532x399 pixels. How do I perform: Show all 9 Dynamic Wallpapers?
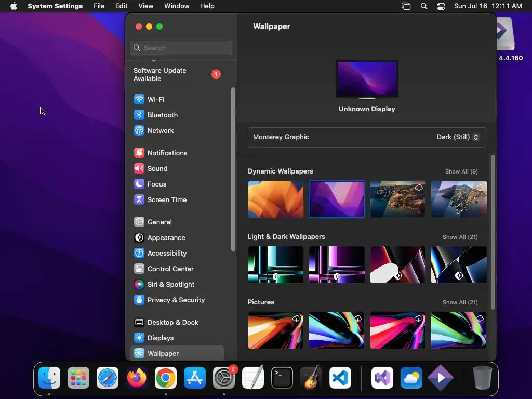461,171
